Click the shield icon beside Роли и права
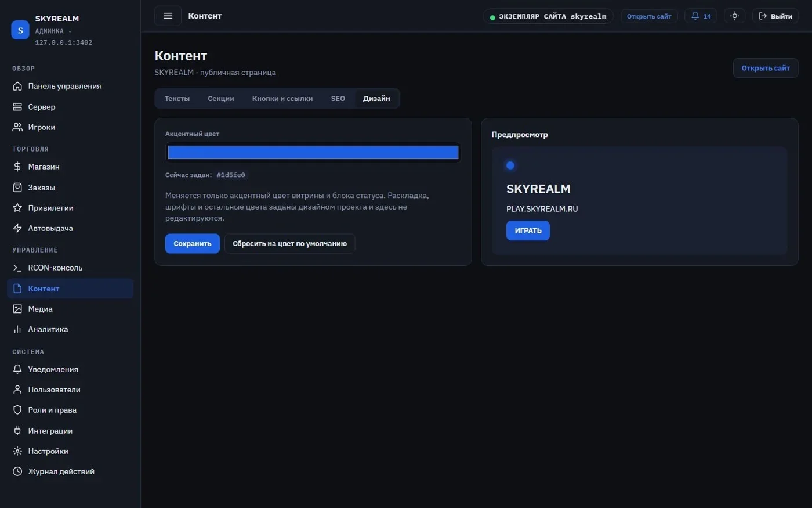812x508 pixels. tap(17, 410)
